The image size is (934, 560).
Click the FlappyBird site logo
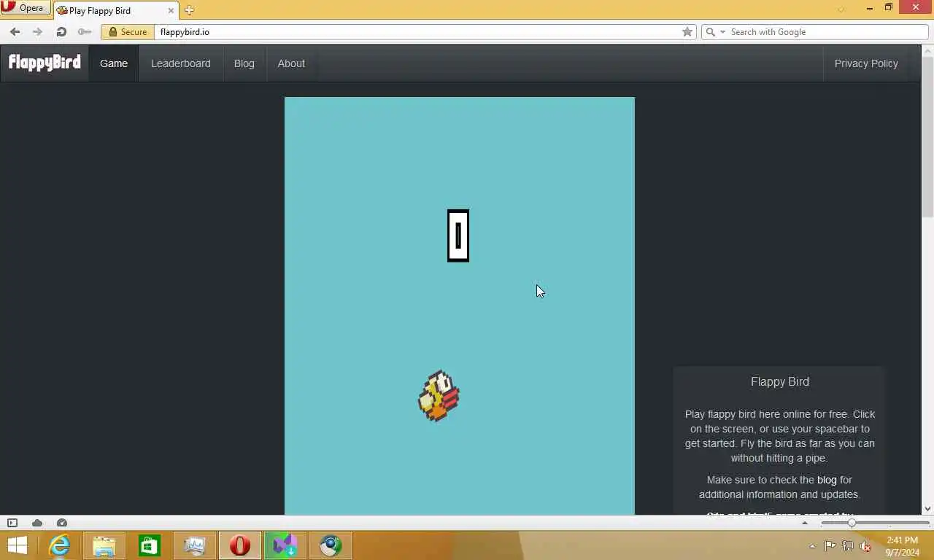point(45,63)
